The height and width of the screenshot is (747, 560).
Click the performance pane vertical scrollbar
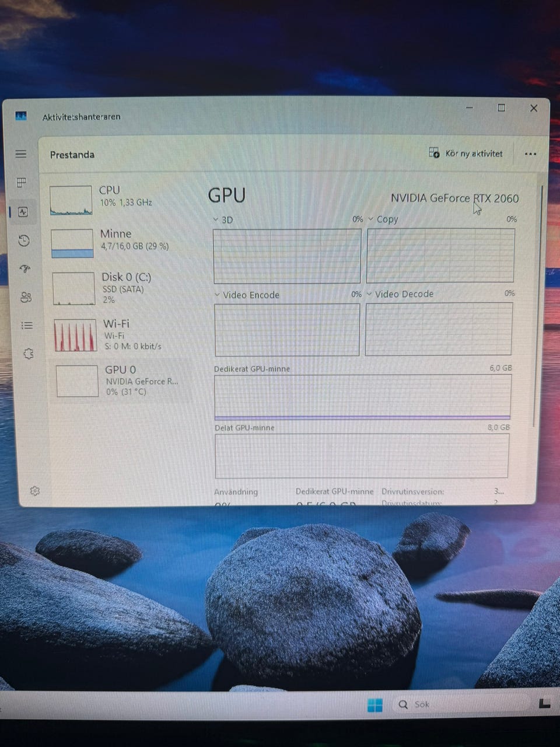[538, 306]
